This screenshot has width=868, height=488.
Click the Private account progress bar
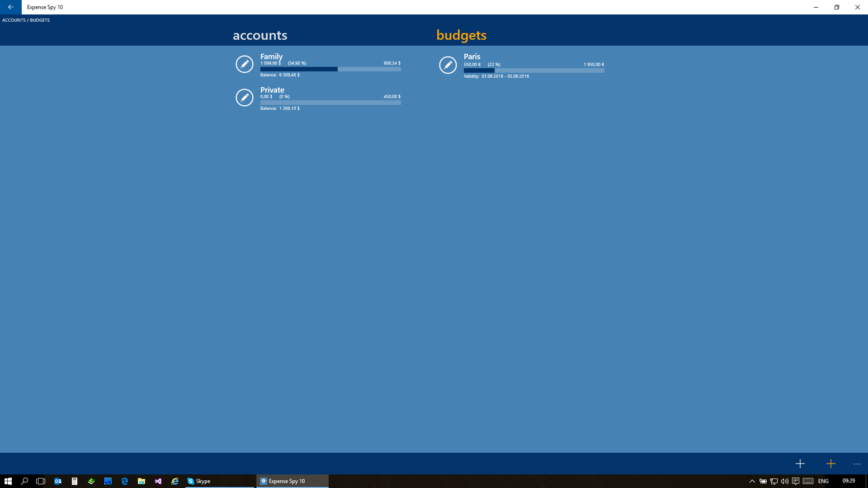coord(330,103)
